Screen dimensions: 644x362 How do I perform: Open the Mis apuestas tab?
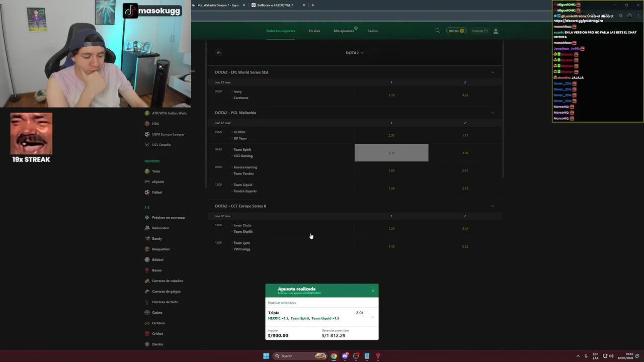coord(344,31)
